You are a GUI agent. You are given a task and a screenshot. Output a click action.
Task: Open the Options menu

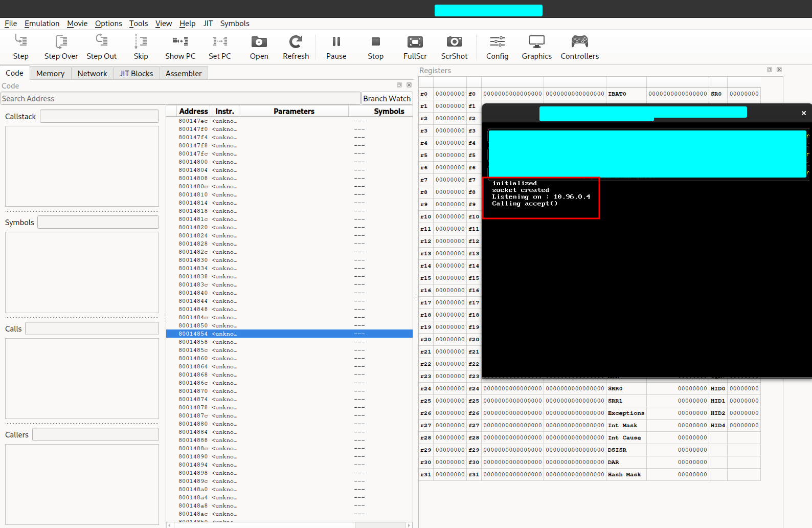[108, 24]
